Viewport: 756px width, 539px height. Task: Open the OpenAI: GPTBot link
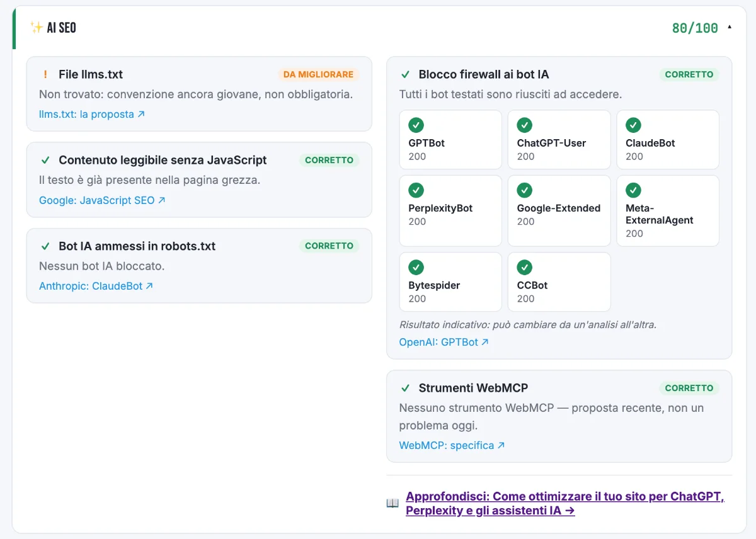pos(444,342)
